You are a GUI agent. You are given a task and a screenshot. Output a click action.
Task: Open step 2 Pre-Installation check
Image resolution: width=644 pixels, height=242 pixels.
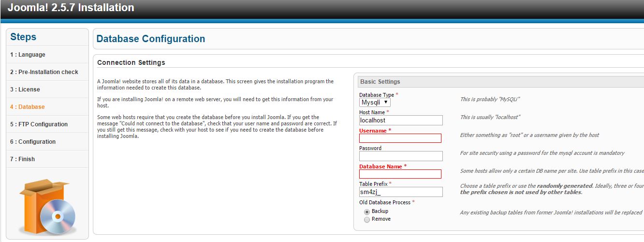[44, 72]
